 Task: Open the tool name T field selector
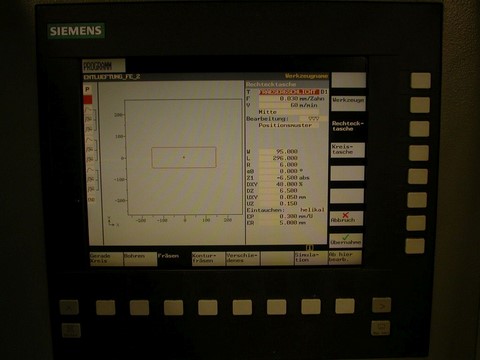coord(289,92)
